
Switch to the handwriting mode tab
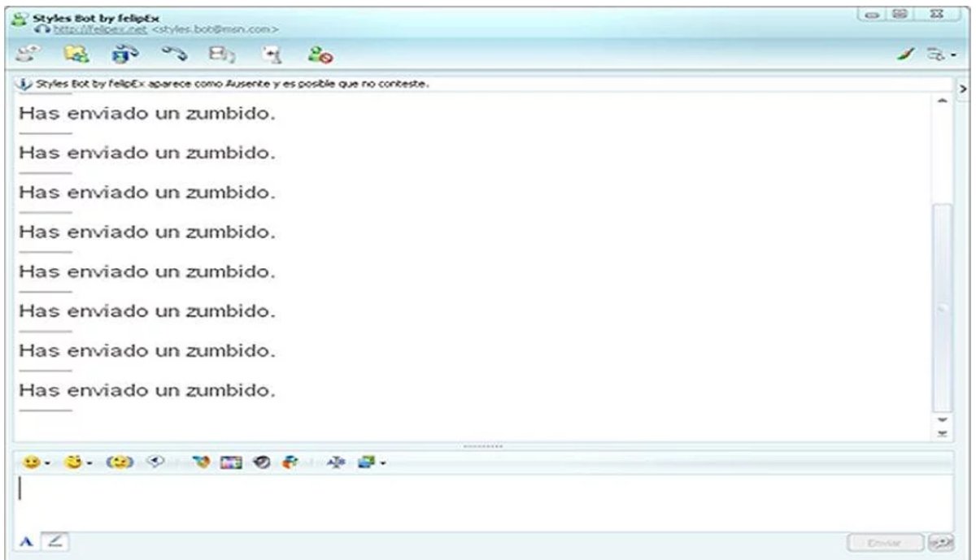point(54,541)
